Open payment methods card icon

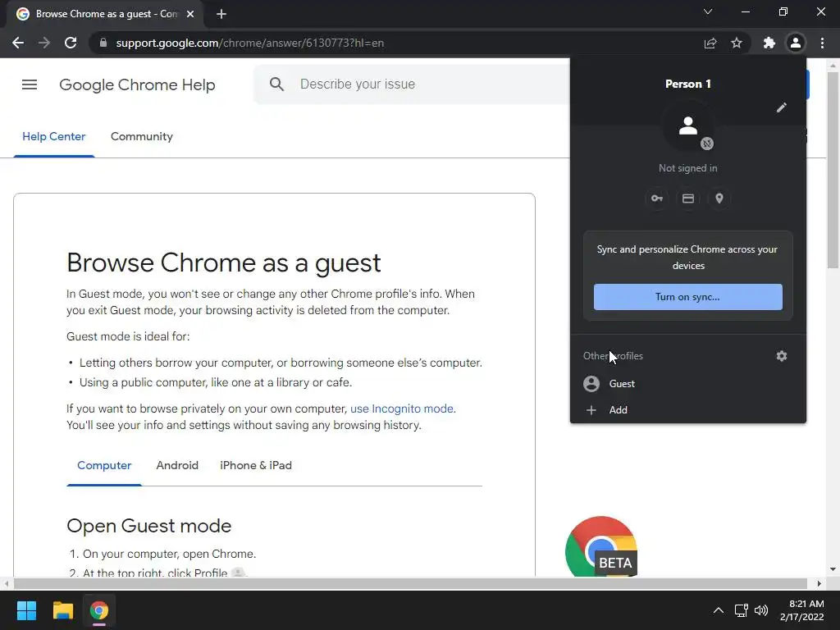point(688,199)
